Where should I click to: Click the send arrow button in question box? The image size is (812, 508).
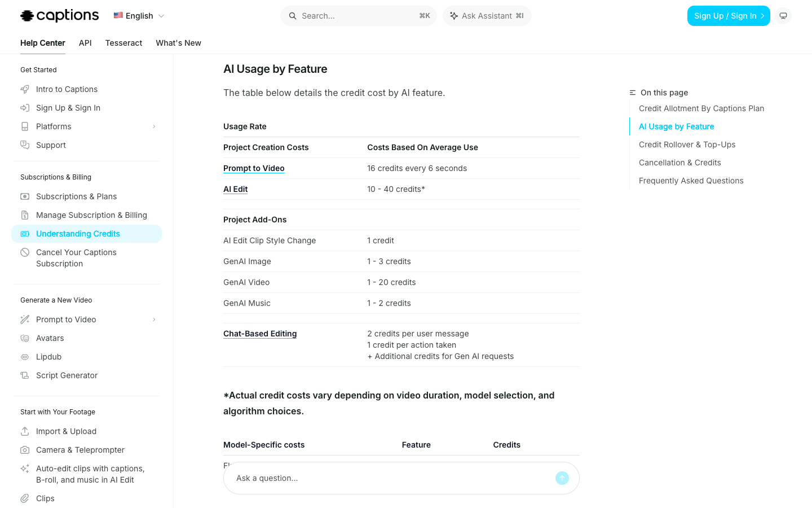click(x=562, y=478)
